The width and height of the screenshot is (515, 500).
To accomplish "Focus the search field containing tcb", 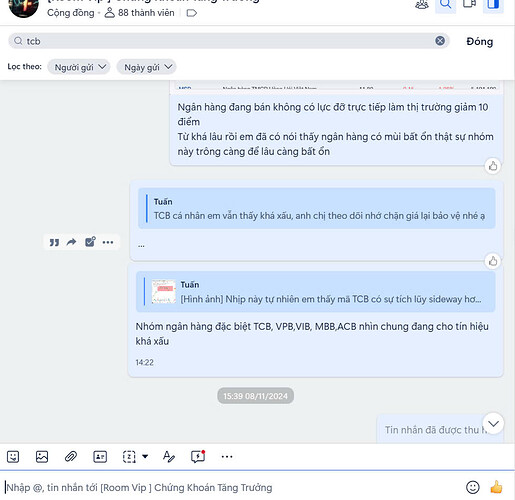I will (229, 41).
